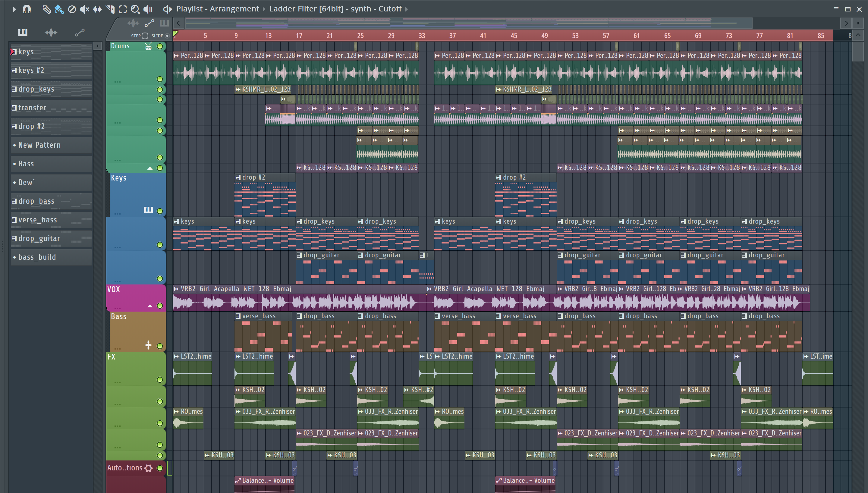Select the Slice tool

(x=110, y=9)
